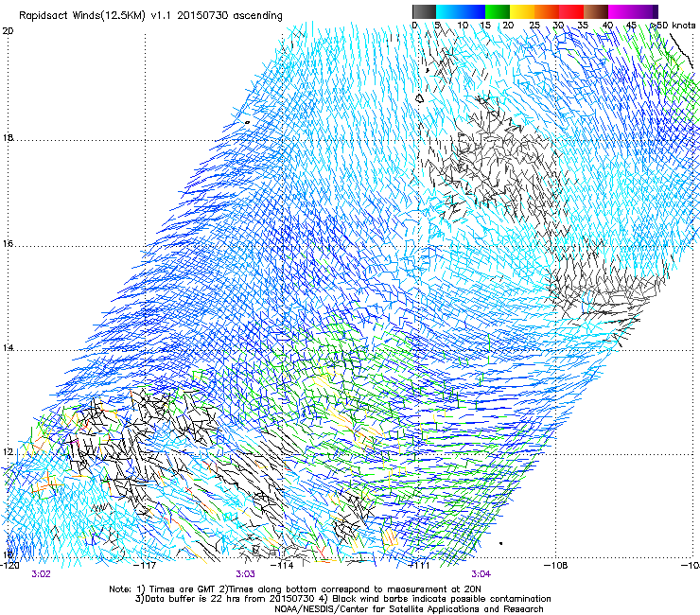The image size is (700, 615).
Task: Click the purple '3:02' time label
Action: tap(41, 574)
